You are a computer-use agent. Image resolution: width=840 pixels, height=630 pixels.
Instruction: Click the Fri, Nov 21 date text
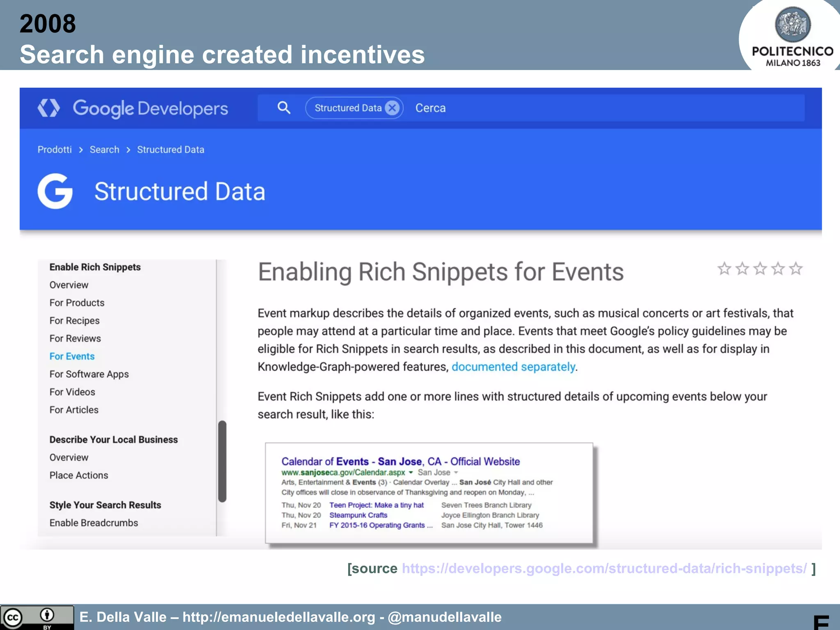[299, 525]
